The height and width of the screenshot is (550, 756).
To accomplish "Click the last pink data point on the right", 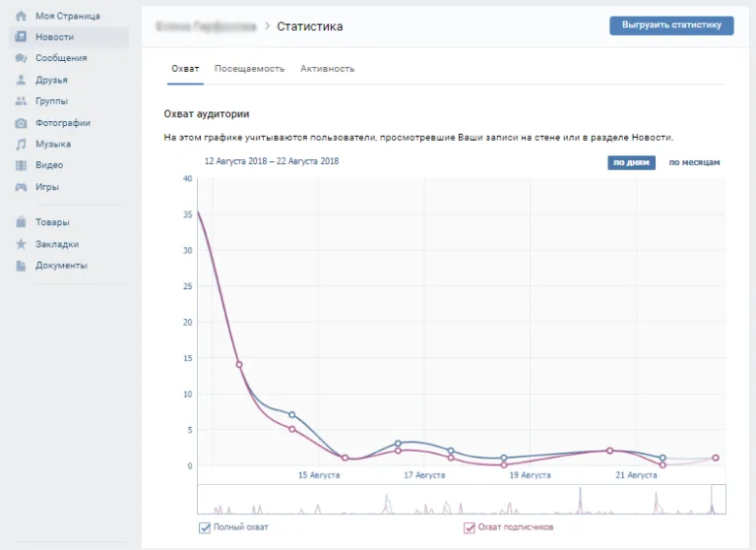I will pos(716,458).
